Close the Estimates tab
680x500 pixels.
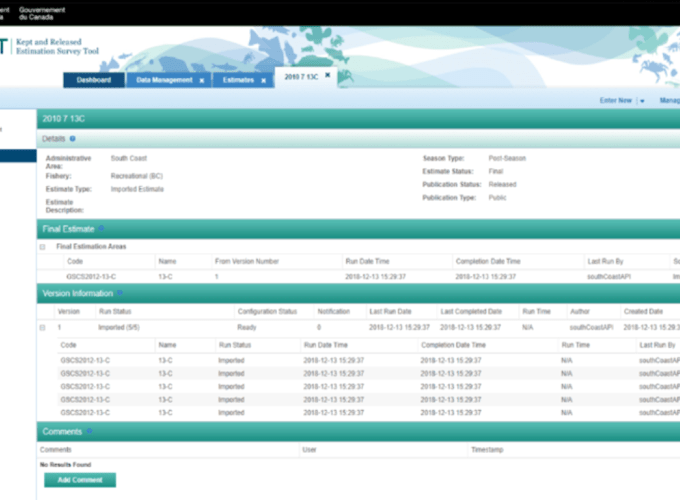(x=264, y=80)
